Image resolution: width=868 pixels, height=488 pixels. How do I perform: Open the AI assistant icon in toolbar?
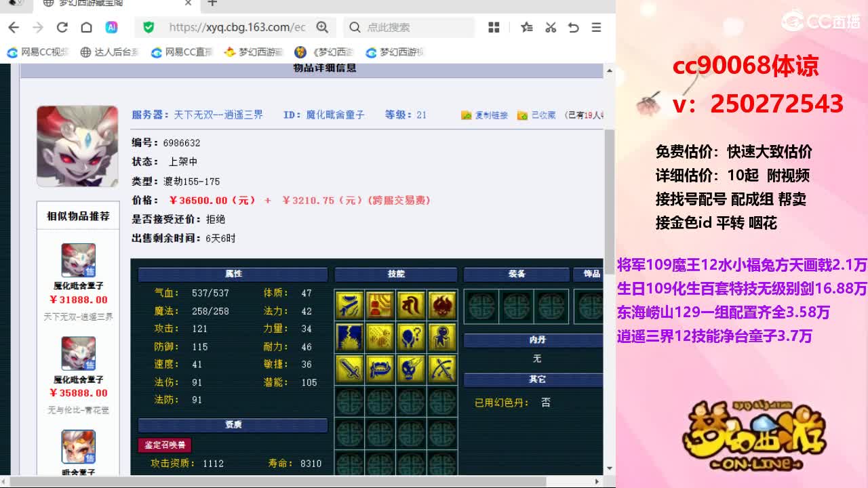pos(111,27)
